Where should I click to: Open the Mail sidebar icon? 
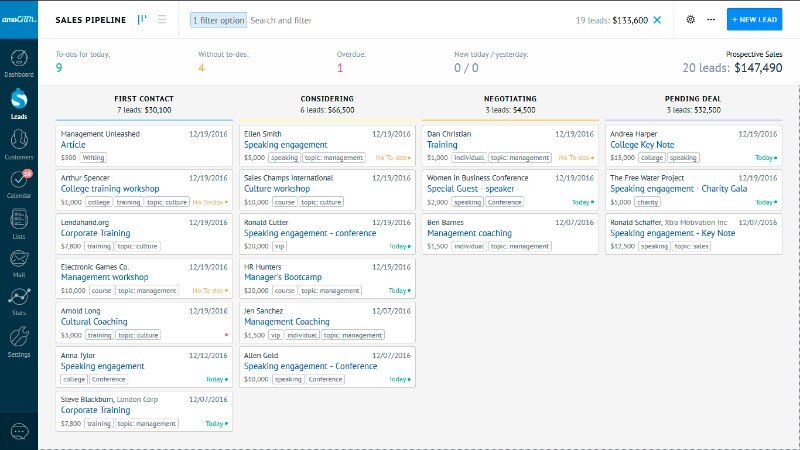tap(18, 263)
